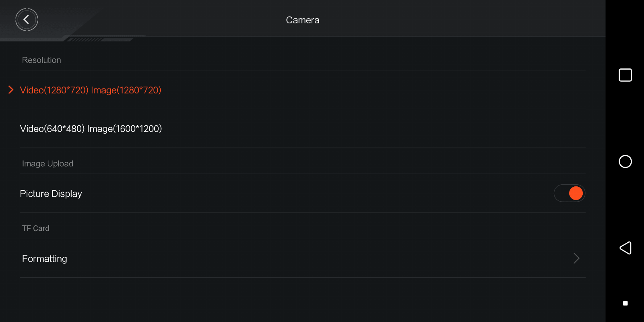Screen dimensions: 644x322
Task: Tap the Android back triangle button
Action: tap(625, 248)
